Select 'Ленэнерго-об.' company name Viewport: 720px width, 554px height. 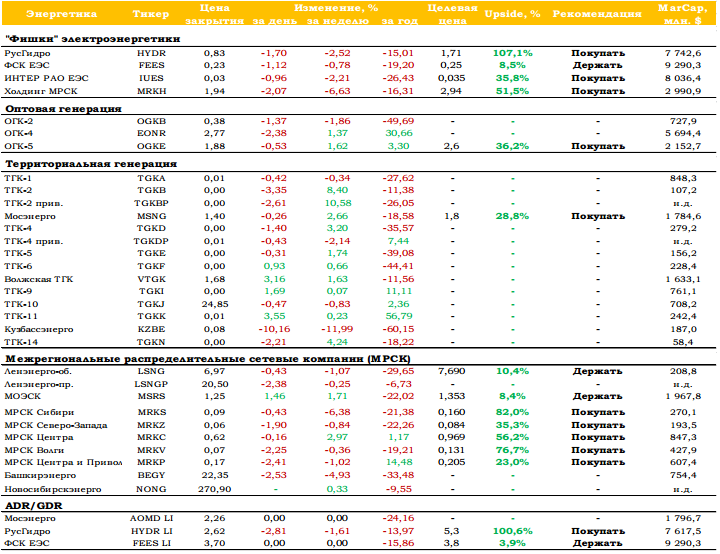[38, 372]
